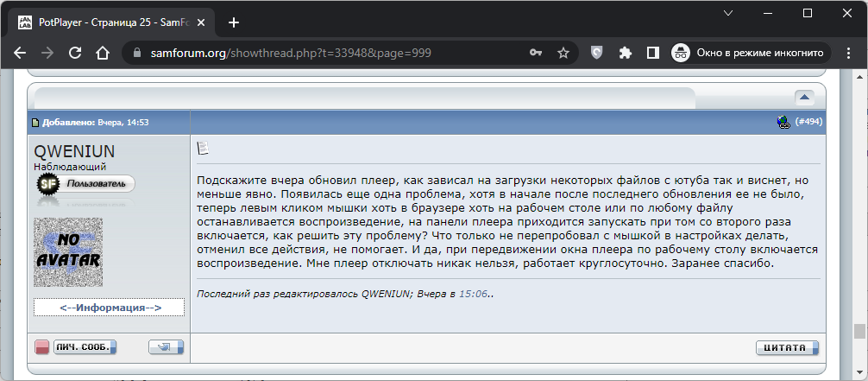Open the saved passwords key icon
This screenshot has width=868, height=381.
(536, 53)
